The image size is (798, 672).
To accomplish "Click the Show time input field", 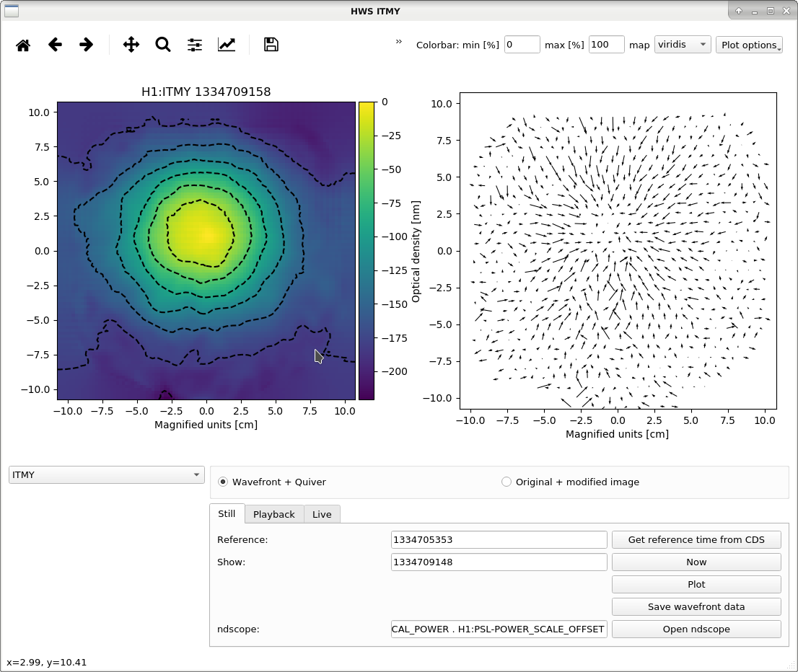I will click(499, 562).
